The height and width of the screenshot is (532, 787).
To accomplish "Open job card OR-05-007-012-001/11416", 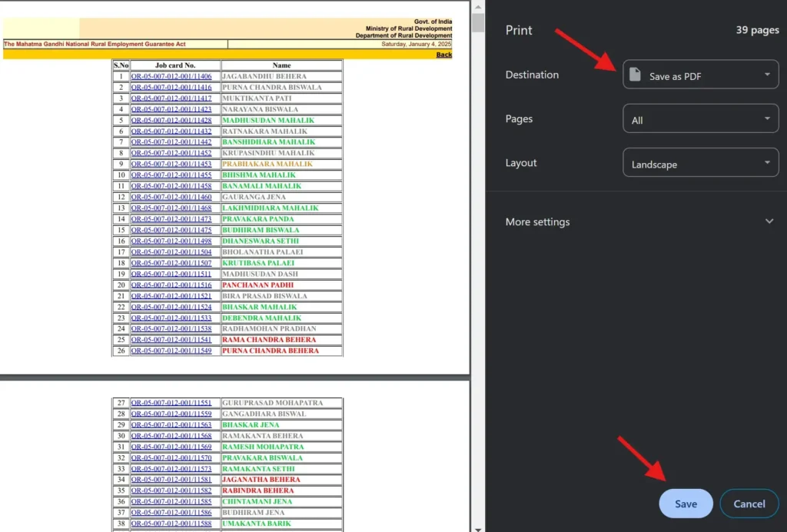I will point(171,88).
